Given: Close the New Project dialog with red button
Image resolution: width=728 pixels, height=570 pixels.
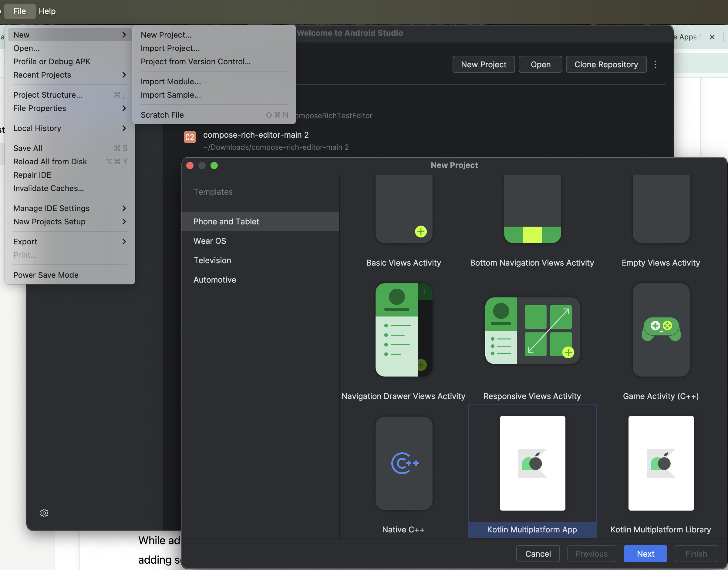Looking at the screenshot, I should (x=190, y=166).
